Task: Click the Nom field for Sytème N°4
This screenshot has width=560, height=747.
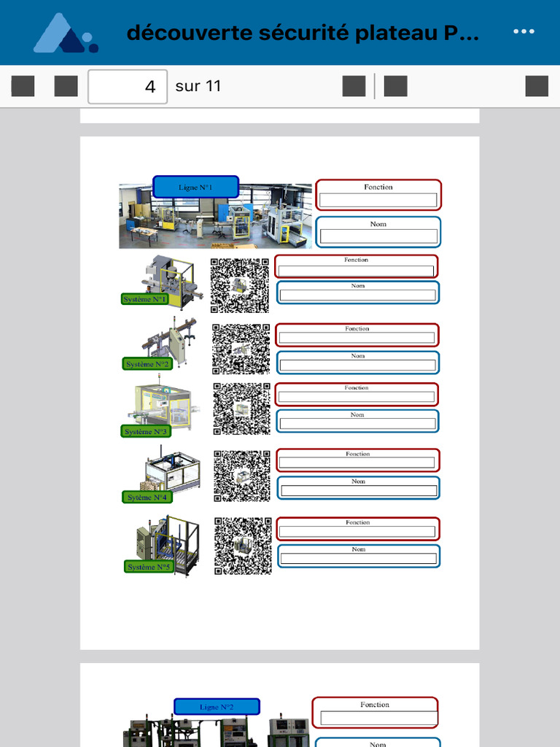Action: pos(359,491)
